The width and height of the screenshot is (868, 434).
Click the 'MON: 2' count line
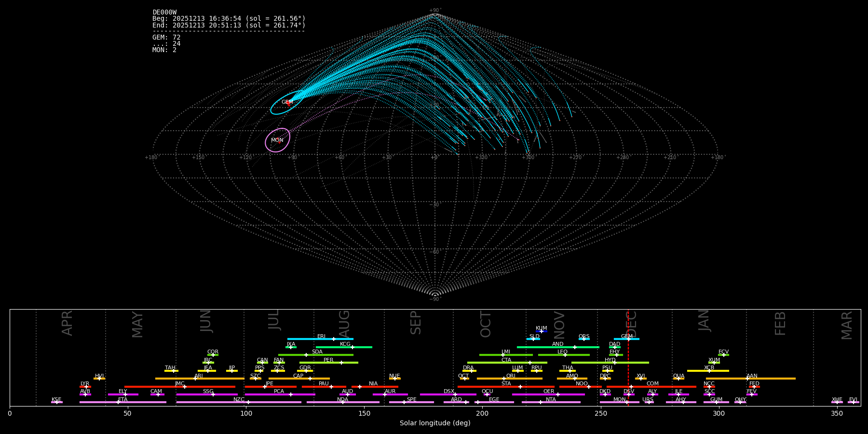pos(164,50)
